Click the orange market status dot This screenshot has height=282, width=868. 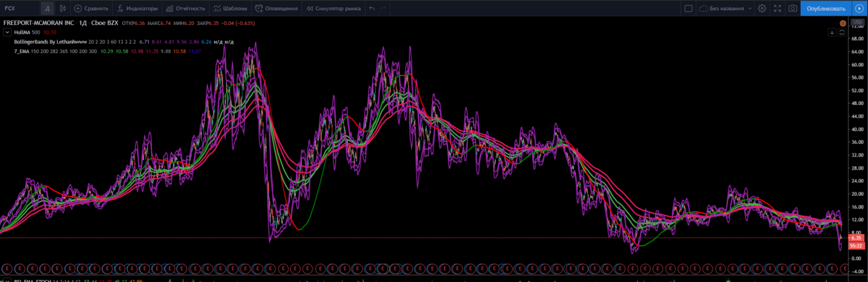[842, 23]
